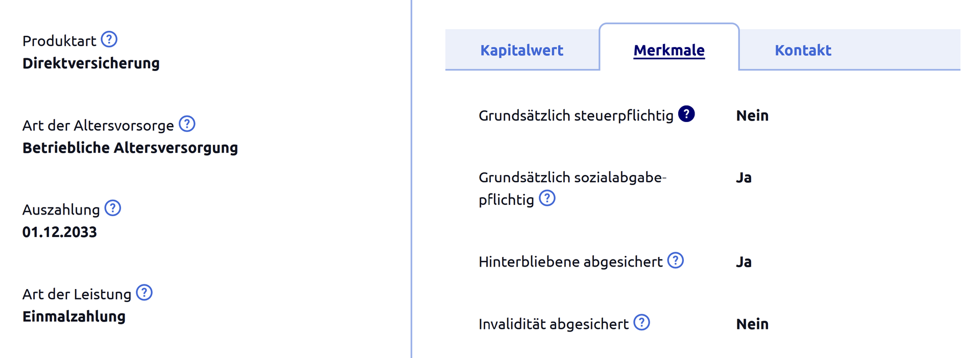Open help for Art der Leistung
This screenshot has width=980, height=358.
click(144, 293)
